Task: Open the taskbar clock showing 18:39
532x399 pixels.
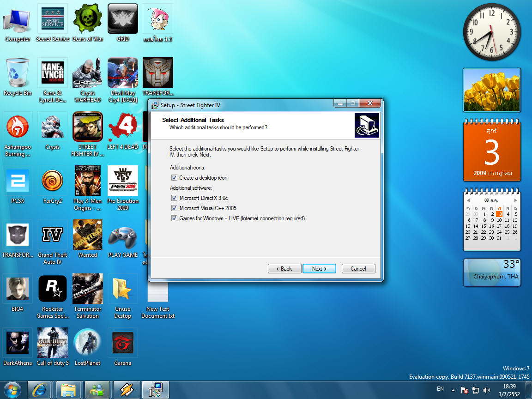Action: coord(509,390)
